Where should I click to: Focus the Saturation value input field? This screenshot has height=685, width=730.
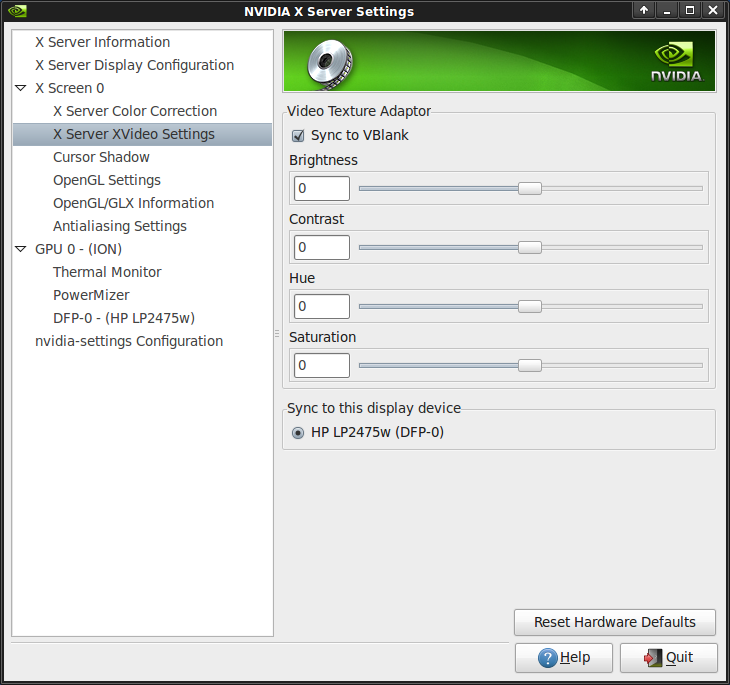pyautogui.click(x=322, y=366)
